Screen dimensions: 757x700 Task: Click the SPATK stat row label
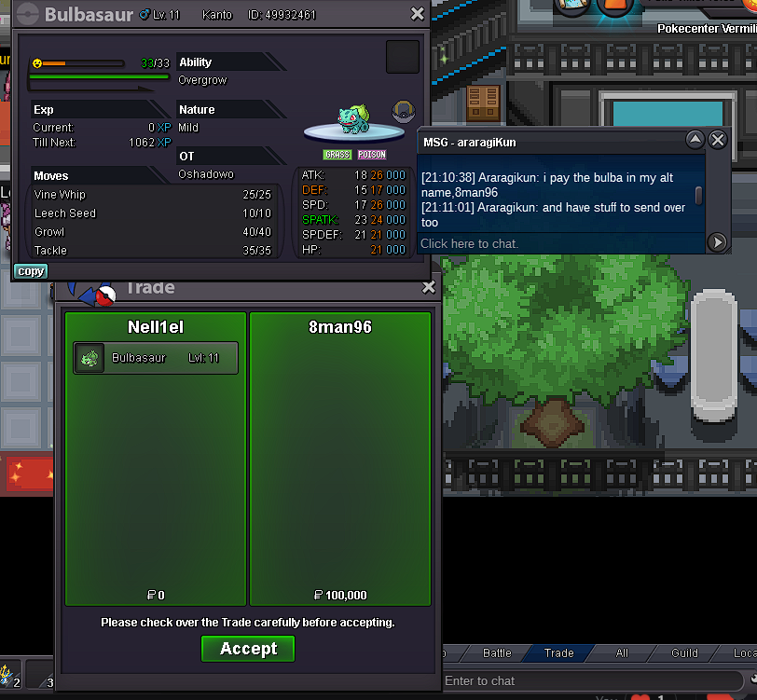point(320,220)
